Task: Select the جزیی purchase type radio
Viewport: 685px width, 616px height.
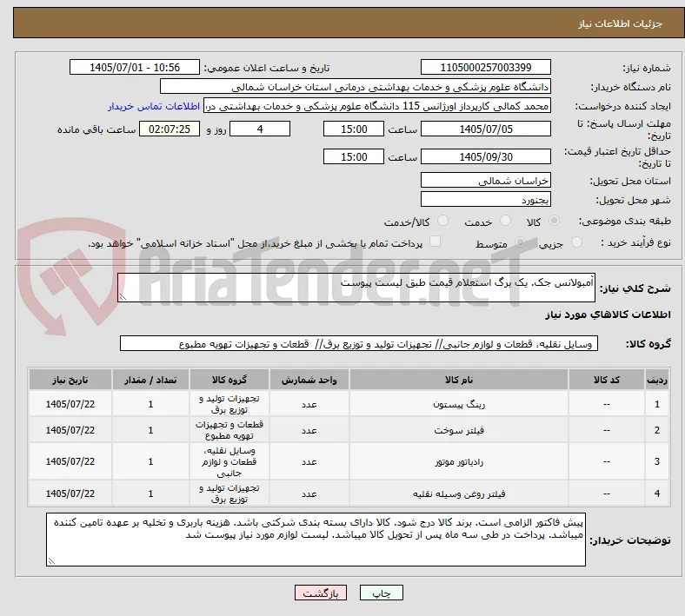Action: pos(576,242)
